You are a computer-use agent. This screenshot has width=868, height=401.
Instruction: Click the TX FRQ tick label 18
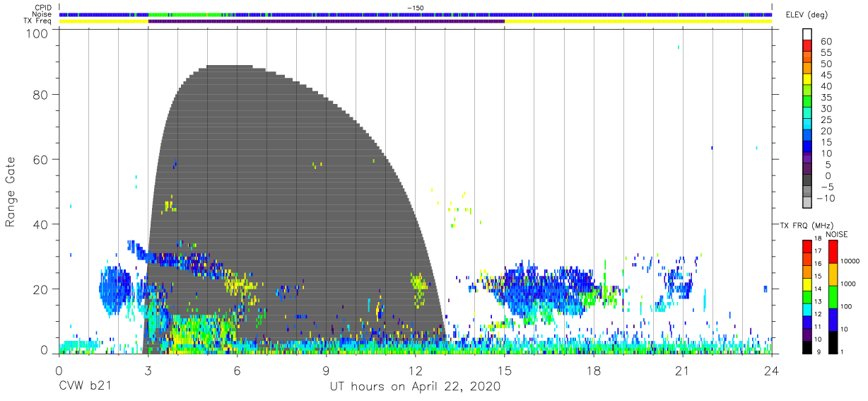click(x=817, y=238)
